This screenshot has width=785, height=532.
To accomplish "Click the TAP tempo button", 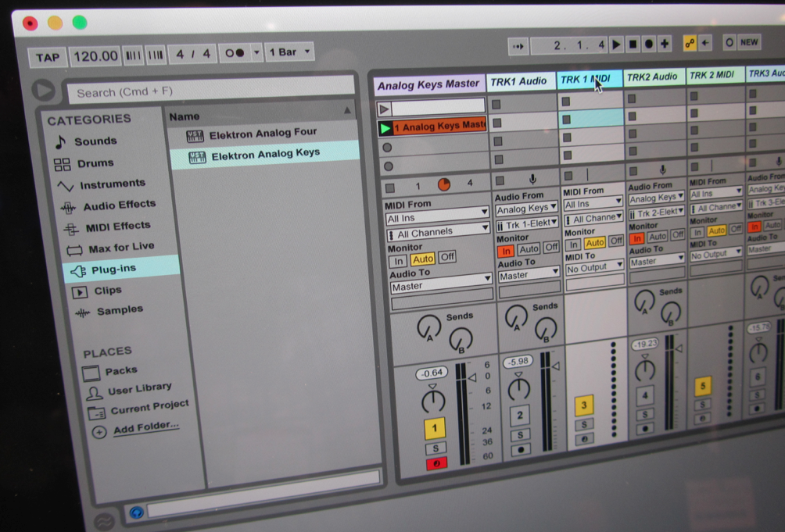I will coord(48,57).
